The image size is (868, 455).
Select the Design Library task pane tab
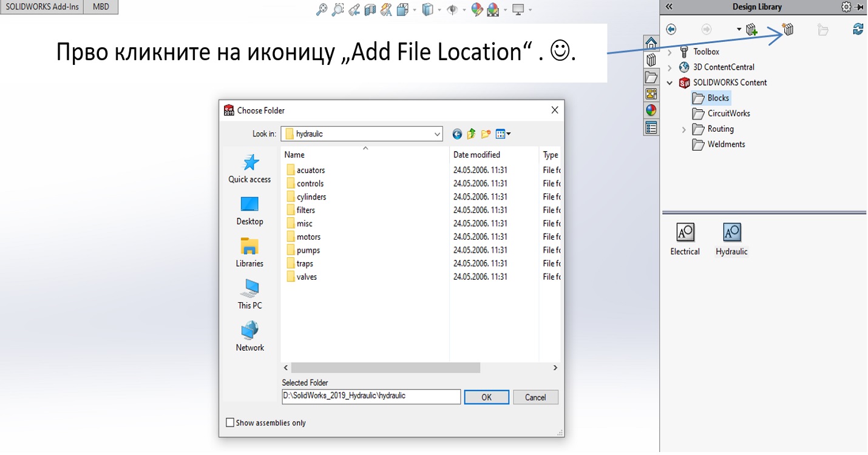click(x=651, y=60)
